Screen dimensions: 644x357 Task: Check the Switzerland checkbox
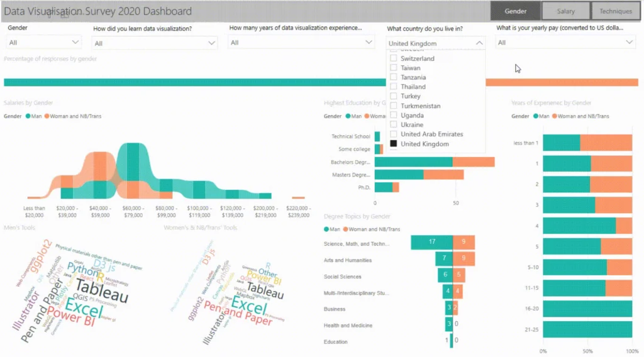(394, 58)
